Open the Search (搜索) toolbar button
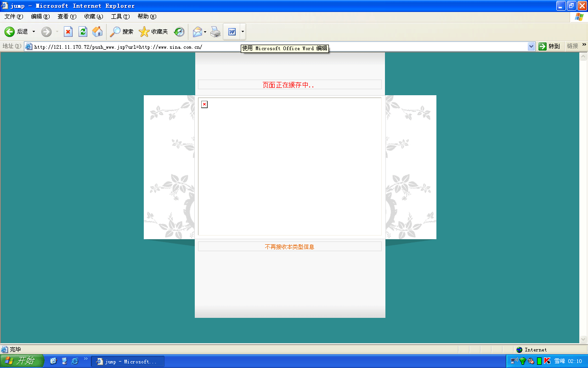 (x=122, y=32)
